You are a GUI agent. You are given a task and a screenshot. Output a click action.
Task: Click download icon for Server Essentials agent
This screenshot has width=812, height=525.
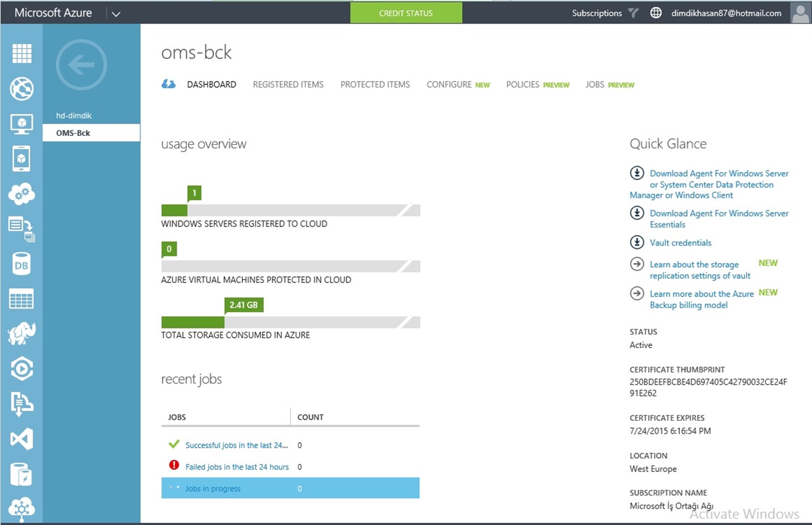tap(637, 213)
